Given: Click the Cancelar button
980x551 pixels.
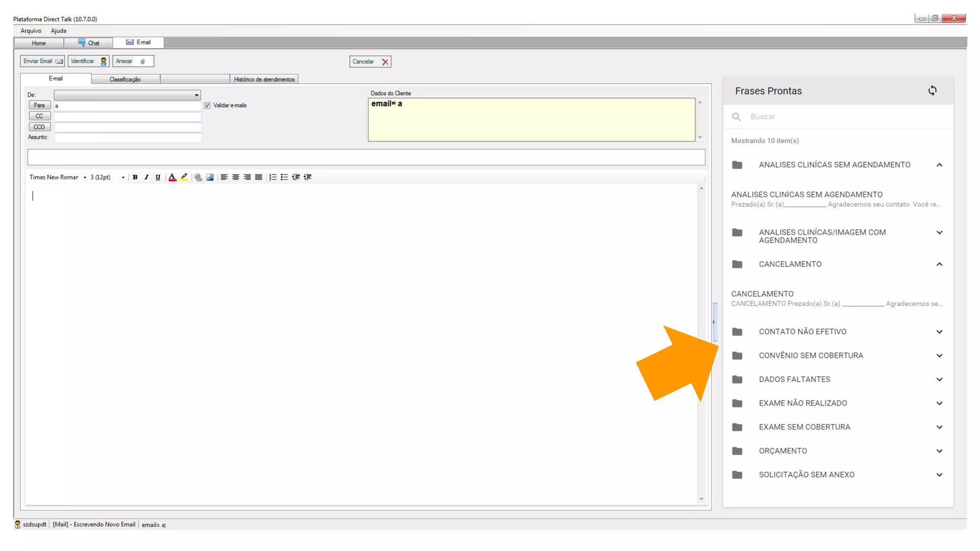Looking at the screenshot, I should click(x=370, y=62).
